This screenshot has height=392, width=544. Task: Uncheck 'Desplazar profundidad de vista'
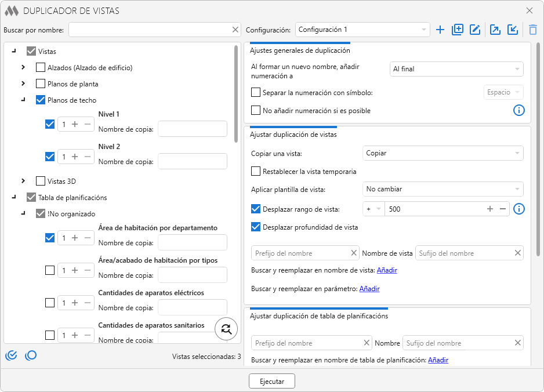click(256, 227)
